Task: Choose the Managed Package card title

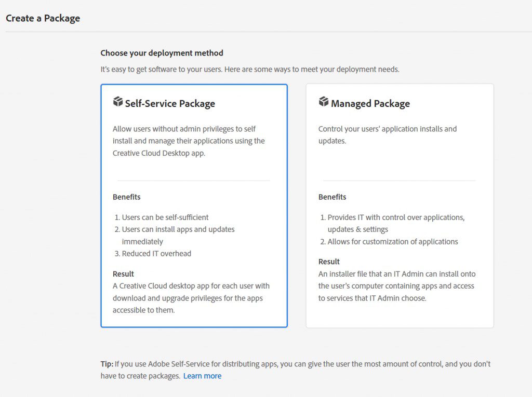Action: (x=370, y=103)
